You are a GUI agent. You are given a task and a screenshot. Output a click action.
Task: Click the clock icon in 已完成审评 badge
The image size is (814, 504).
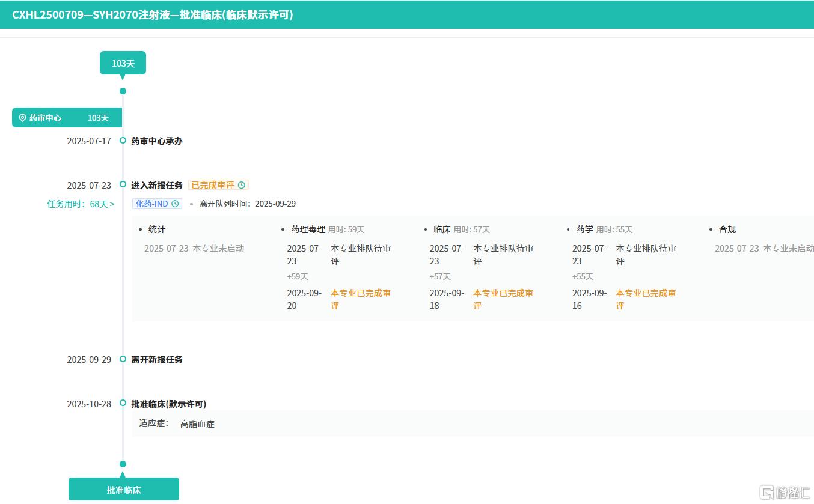(x=242, y=185)
